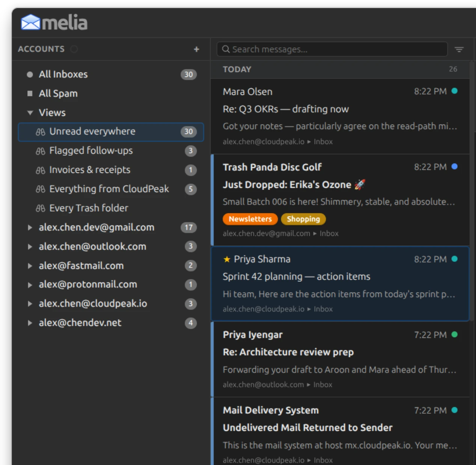
Task: Click the Everything from CloudPeak view icon
Action: tap(41, 189)
